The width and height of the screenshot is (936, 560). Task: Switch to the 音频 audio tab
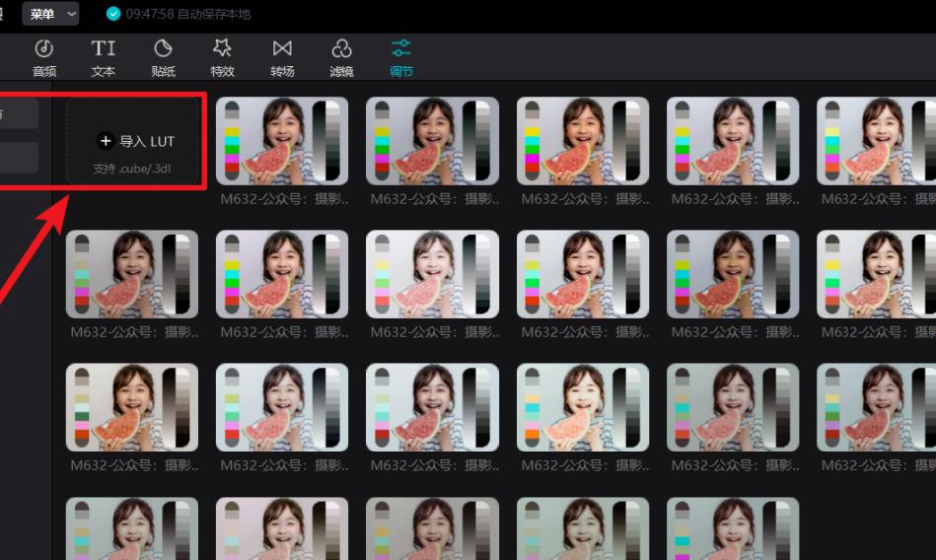tap(44, 58)
